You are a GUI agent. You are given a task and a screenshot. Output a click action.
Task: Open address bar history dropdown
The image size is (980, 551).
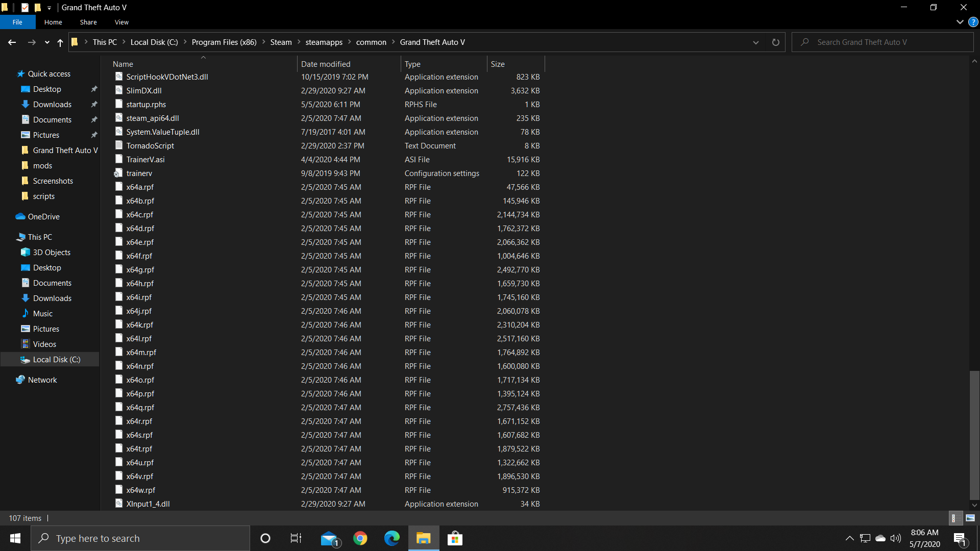pyautogui.click(x=755, y=42)
